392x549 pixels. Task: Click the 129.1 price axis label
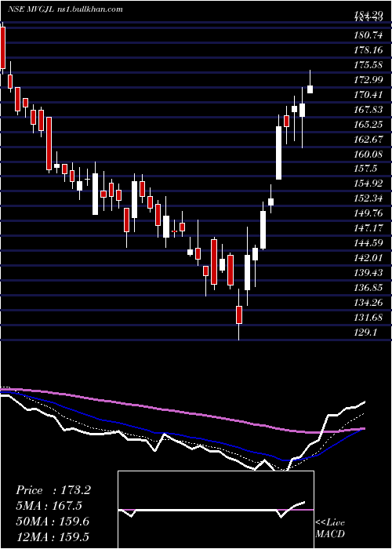[365, 333]
